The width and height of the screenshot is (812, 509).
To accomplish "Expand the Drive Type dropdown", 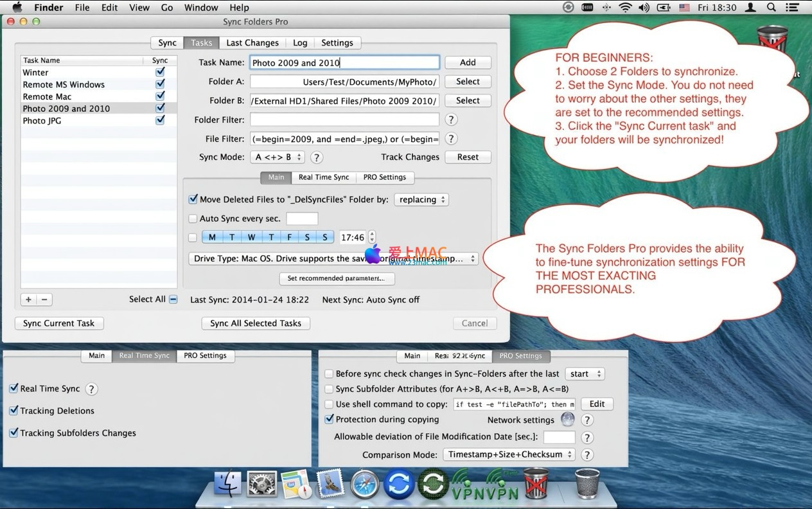I will pyautogui.click(x=333, y=258).
